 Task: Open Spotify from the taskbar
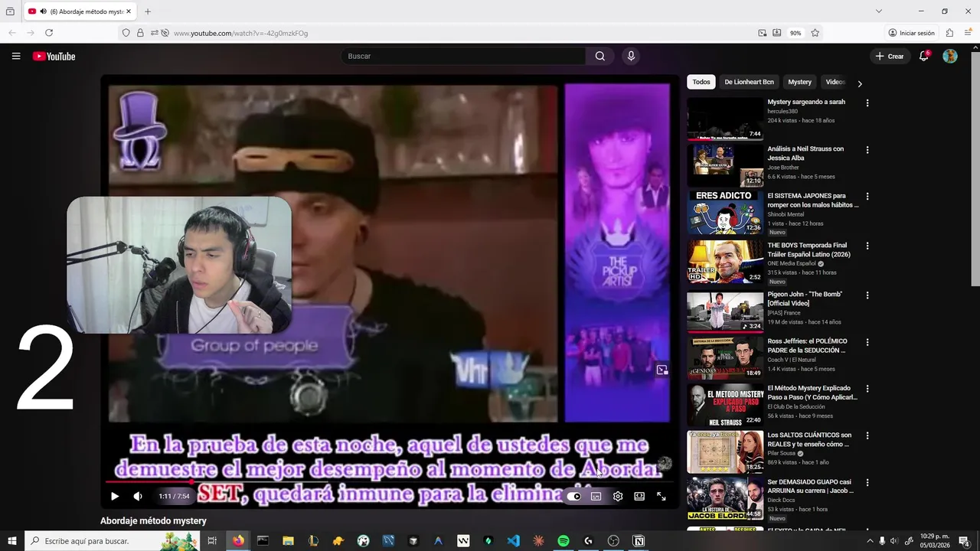pyautogui.click(x=563, y=541)
